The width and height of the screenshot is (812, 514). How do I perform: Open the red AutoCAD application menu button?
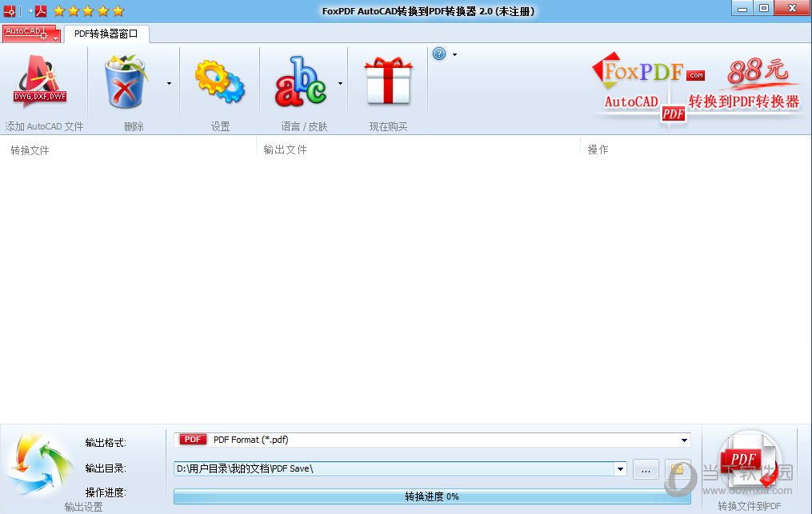(31, 34)
